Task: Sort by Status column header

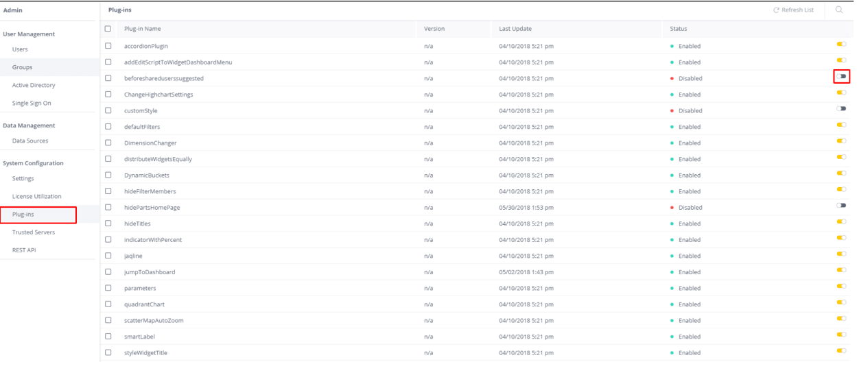Action: click(679, 29)
